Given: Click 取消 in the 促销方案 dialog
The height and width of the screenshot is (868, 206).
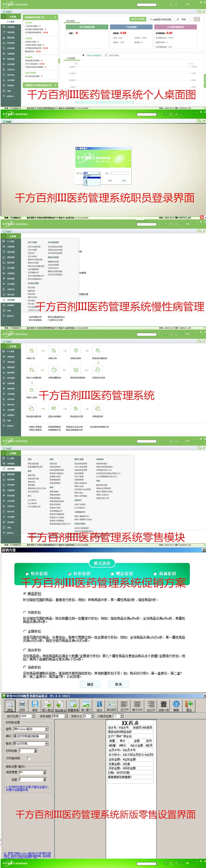Looking at the screenshot, I should (118, 684).
